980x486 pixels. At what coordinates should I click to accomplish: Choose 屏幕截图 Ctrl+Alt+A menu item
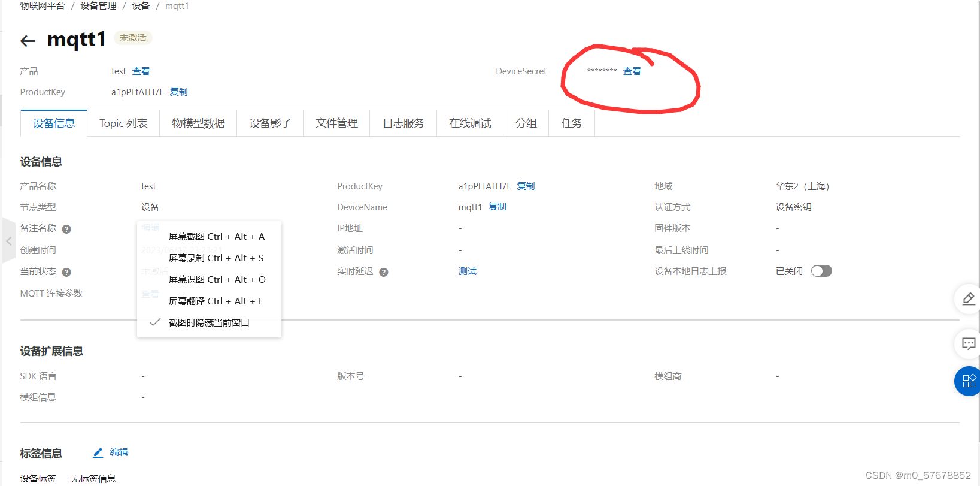pos(209,236)
